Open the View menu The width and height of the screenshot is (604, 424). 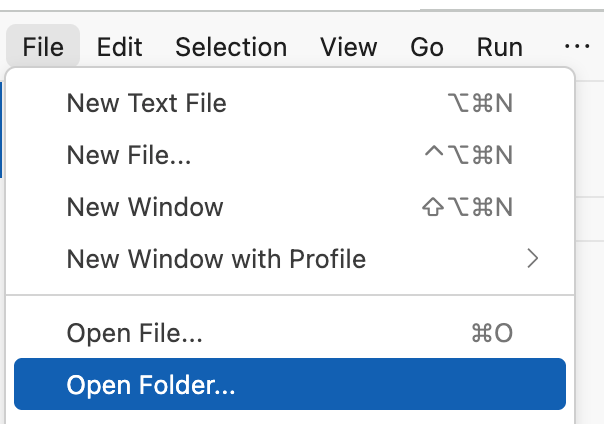tap(349, 47)
